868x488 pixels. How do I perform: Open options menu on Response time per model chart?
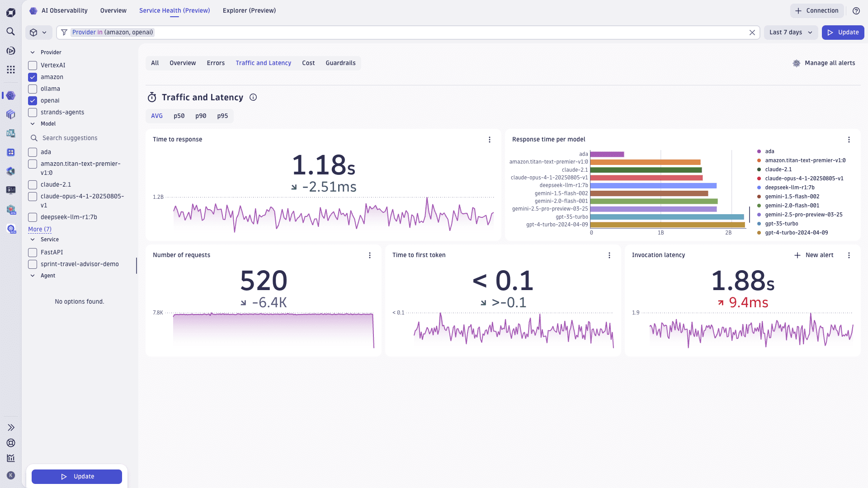click(x=849, y=140)
